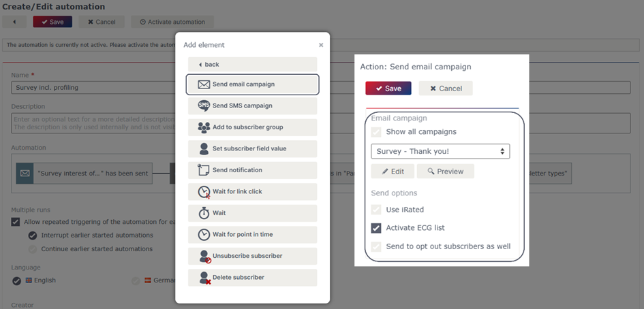Check the Use iRated option

coord(375,210)
